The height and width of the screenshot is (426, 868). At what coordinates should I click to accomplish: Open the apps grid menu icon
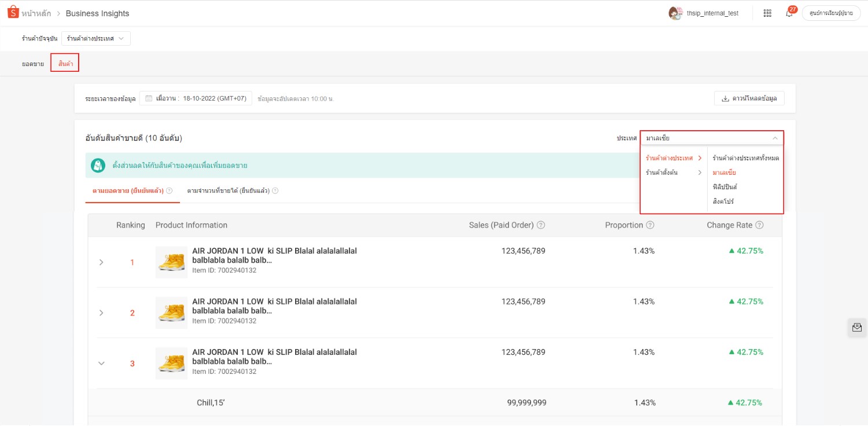click(x=767, y=13)
